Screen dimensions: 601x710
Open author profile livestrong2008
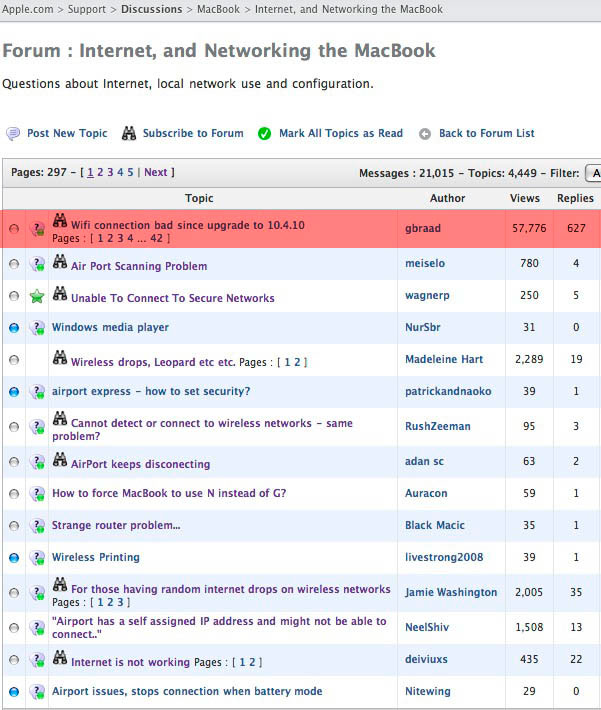444,557
